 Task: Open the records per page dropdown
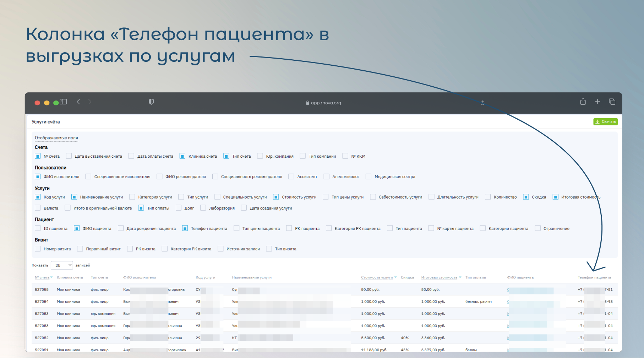[62, 265]
